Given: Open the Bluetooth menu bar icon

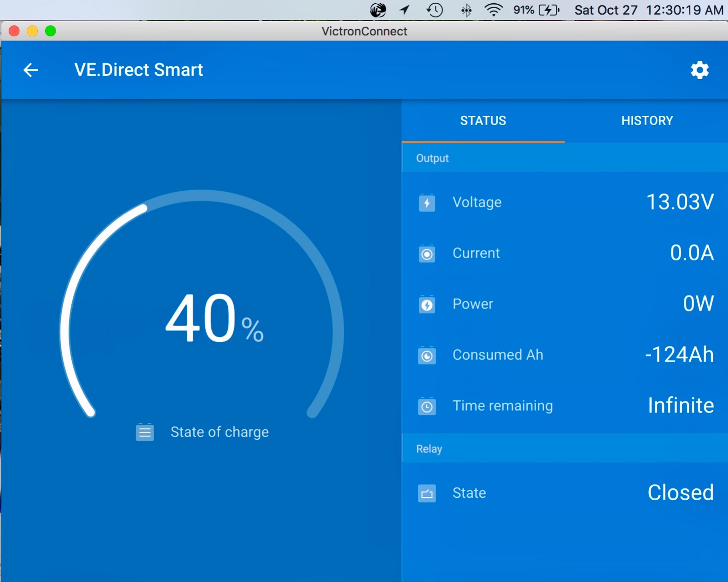Looking at the screenshot, I should tap(466, 10).
